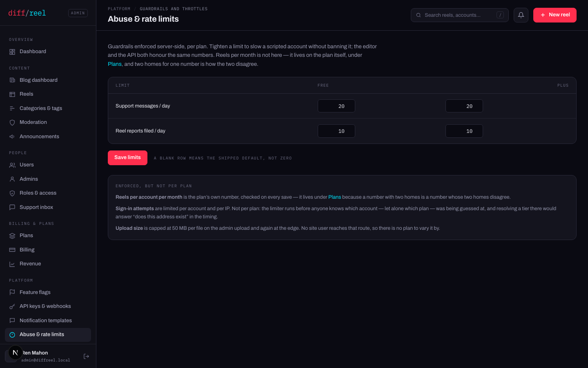Click the Plans layers icon in sidebar
The height and width of the screenshot is (368, 588).
pyautogui.click(x=12, y=236)
